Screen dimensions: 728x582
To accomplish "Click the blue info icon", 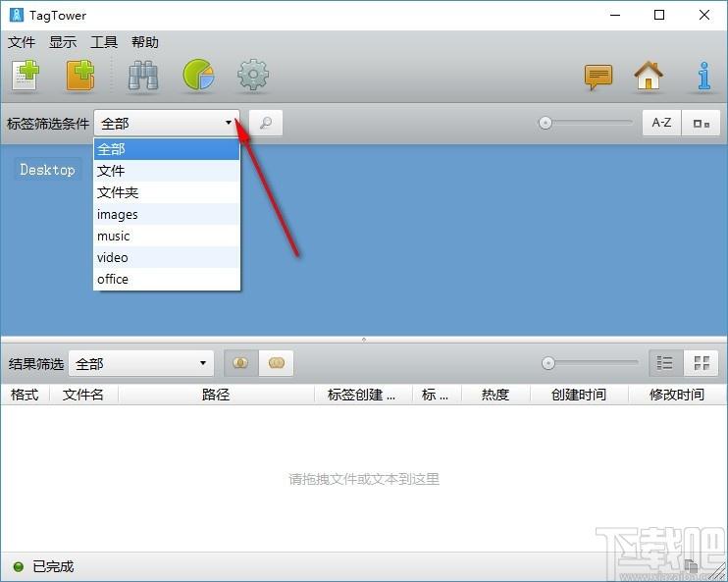I will [703, 77].
